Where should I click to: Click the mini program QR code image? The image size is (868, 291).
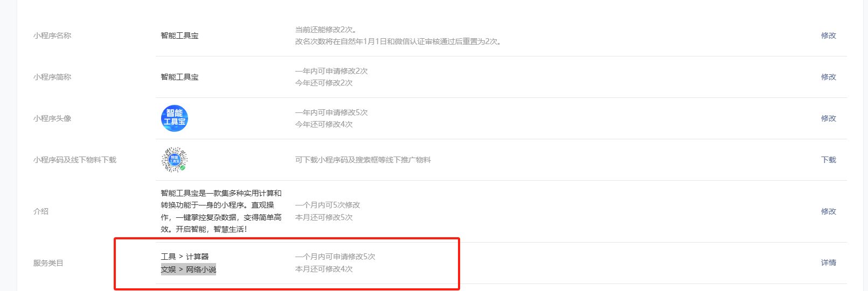(175, 160)
